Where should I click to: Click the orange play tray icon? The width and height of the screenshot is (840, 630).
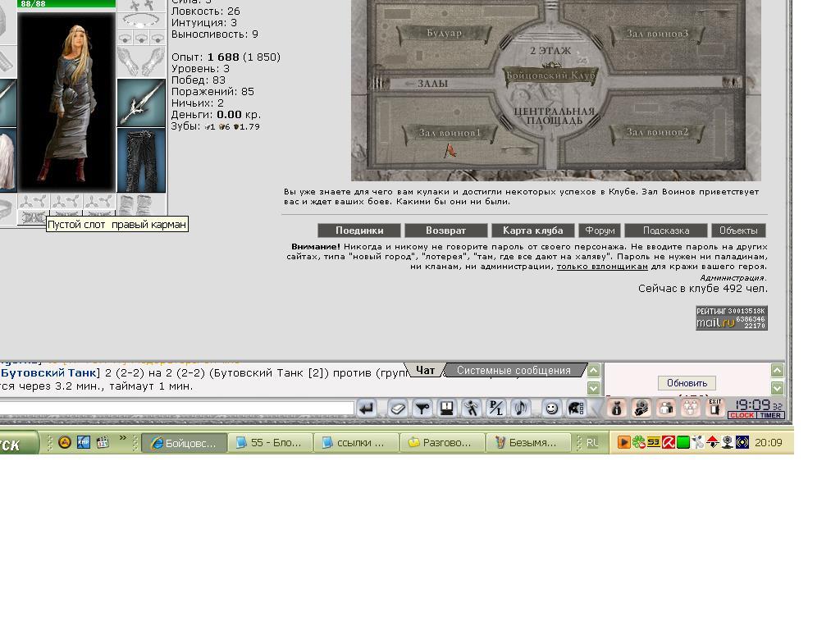click(623, 442)
